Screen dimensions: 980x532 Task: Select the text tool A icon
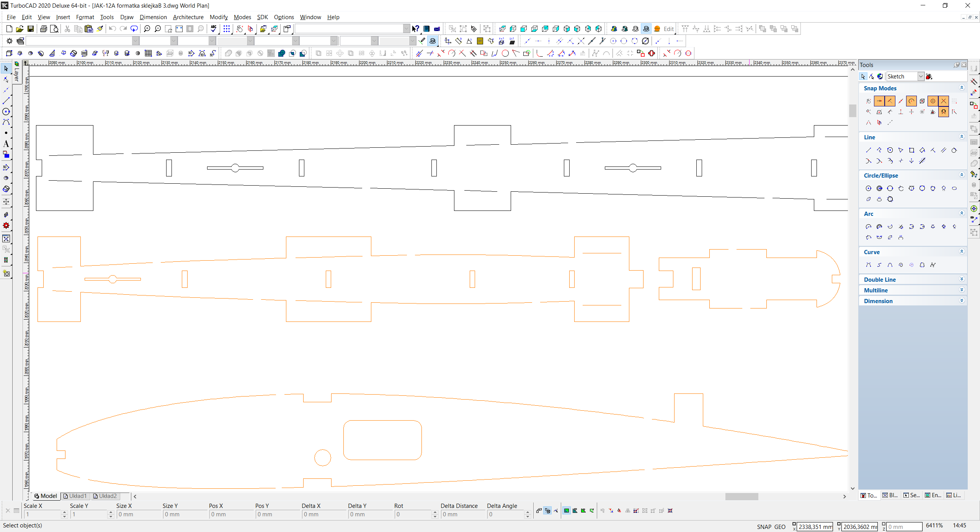coord(6,144)
